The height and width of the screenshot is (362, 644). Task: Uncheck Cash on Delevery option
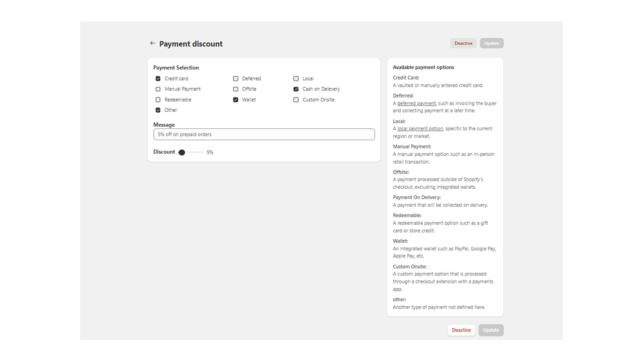click(296, 89)
